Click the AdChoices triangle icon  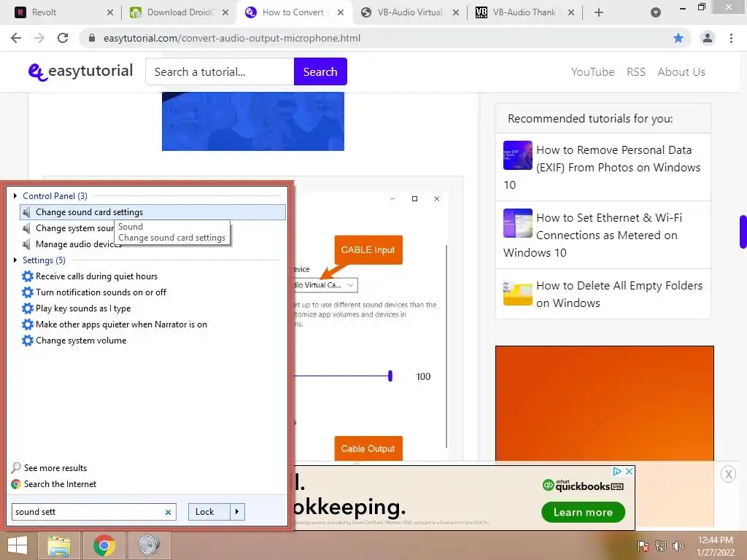click(617, 471)
